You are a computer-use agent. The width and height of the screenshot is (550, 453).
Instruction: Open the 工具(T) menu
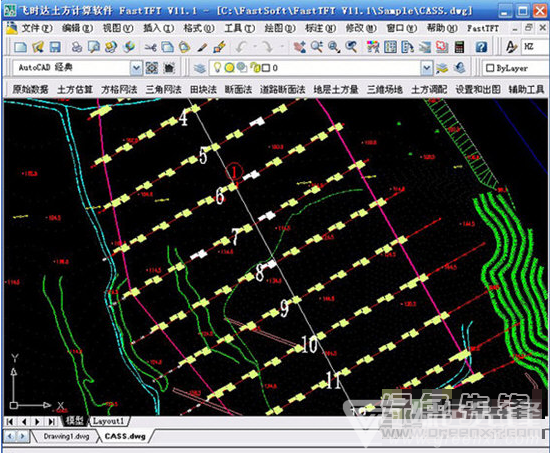tap(240, 28)
